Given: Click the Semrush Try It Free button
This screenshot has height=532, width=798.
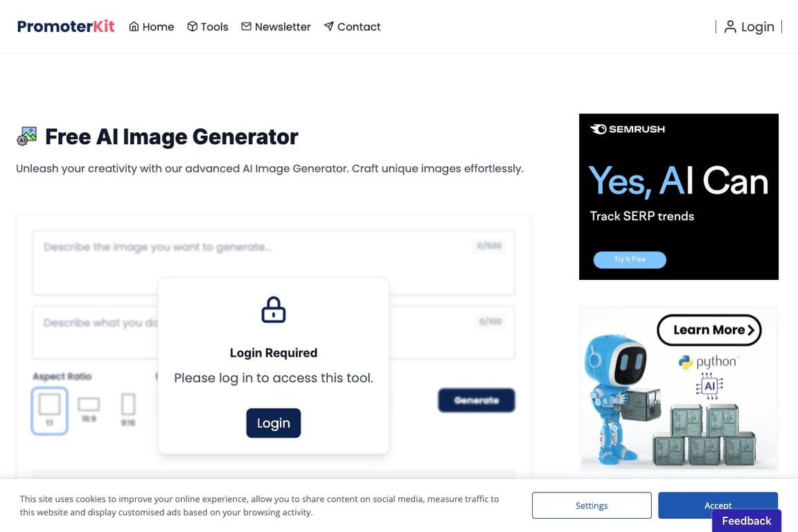Looking at the screenshot, I should click(630, 260).
